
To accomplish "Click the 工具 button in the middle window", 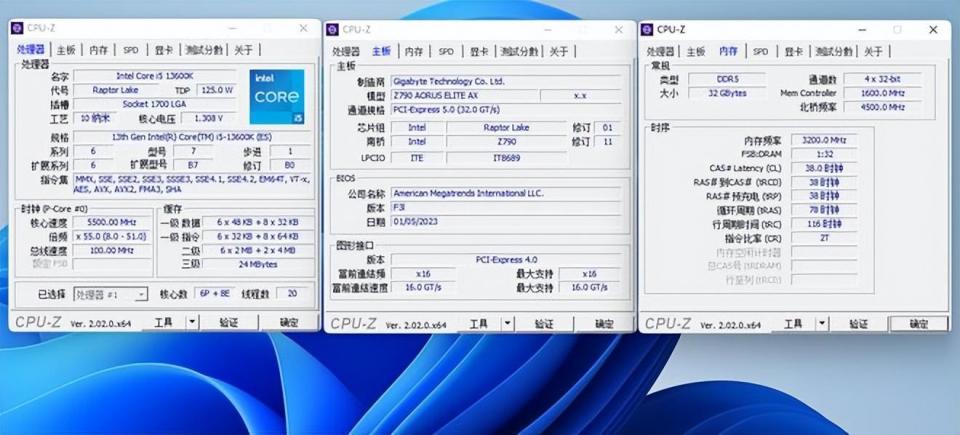I will point(479,323).
